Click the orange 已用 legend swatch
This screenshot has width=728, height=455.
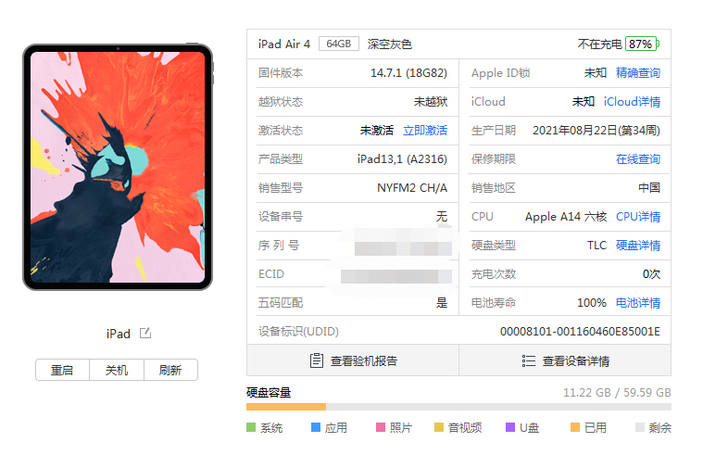pos(575,427)
